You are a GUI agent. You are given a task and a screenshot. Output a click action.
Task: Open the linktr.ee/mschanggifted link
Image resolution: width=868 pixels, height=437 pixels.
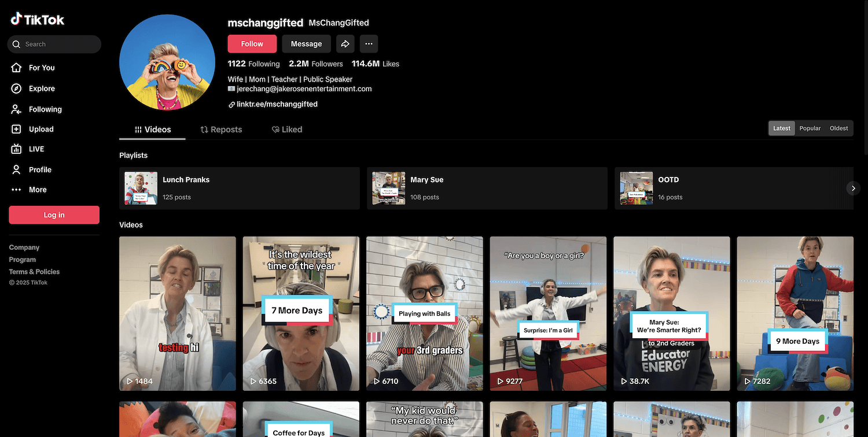277,105
